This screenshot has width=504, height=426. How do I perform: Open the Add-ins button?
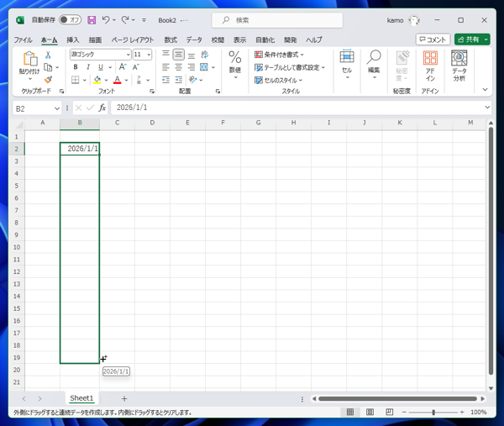tap(430, 66)
